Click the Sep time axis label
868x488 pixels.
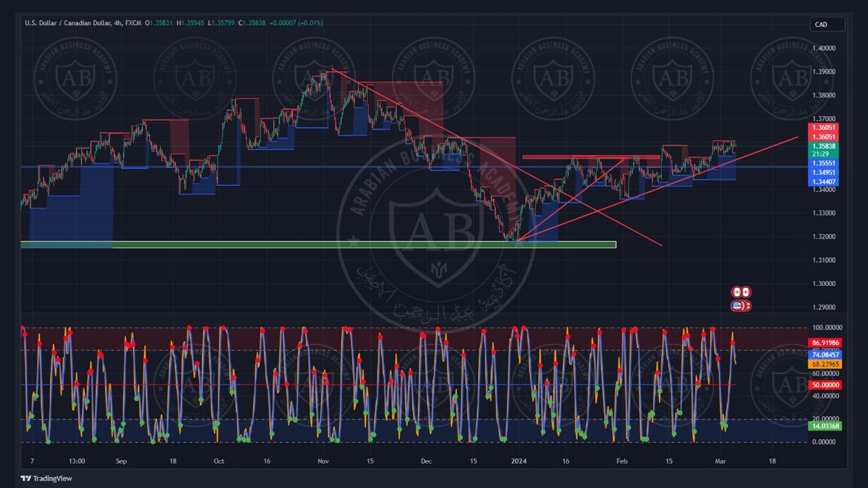pyautogui.click(x=121, y=461)
